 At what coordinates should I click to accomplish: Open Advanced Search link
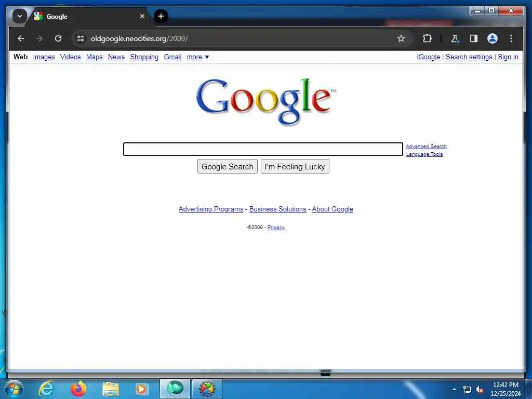[426, 146]
